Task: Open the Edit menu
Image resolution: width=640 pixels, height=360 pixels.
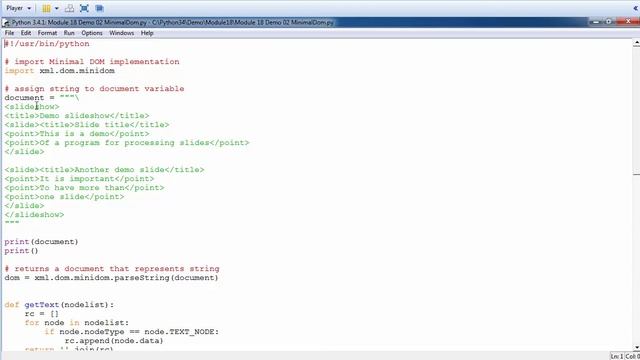Action: tap(26, 33)
